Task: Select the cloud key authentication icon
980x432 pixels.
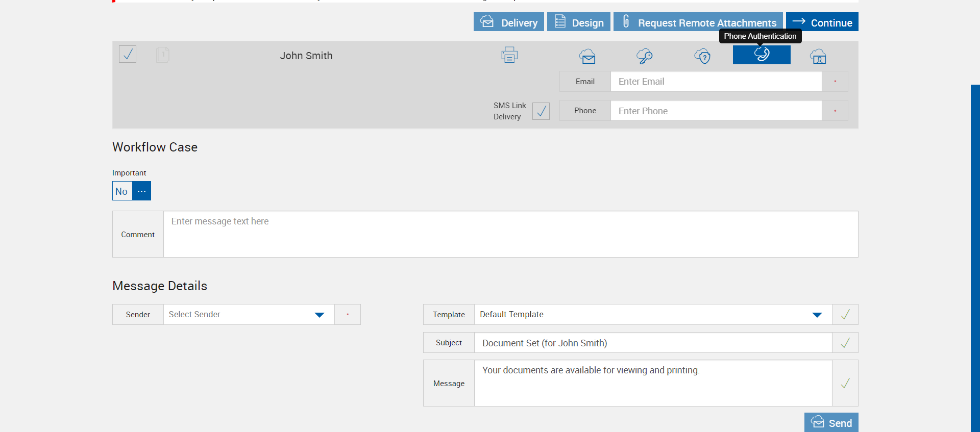Action: [x=645, y=56]
